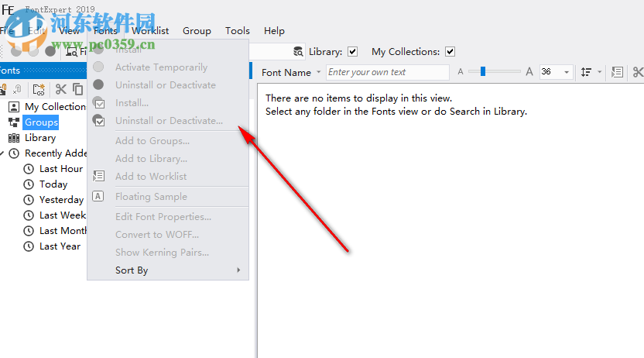The height and width of the screenshot is (358, 644).
Task: Click the Floating Sample A icon in menu
Action: coord(98,196)
